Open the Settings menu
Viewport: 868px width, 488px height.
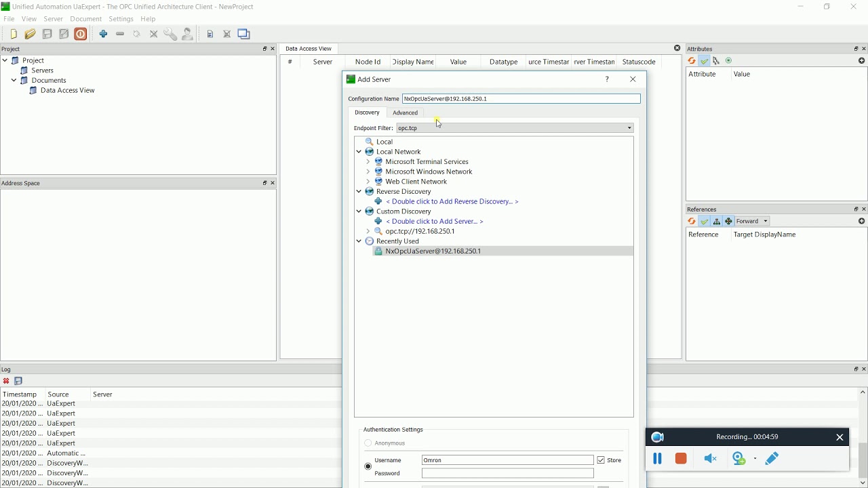point(121,19)
